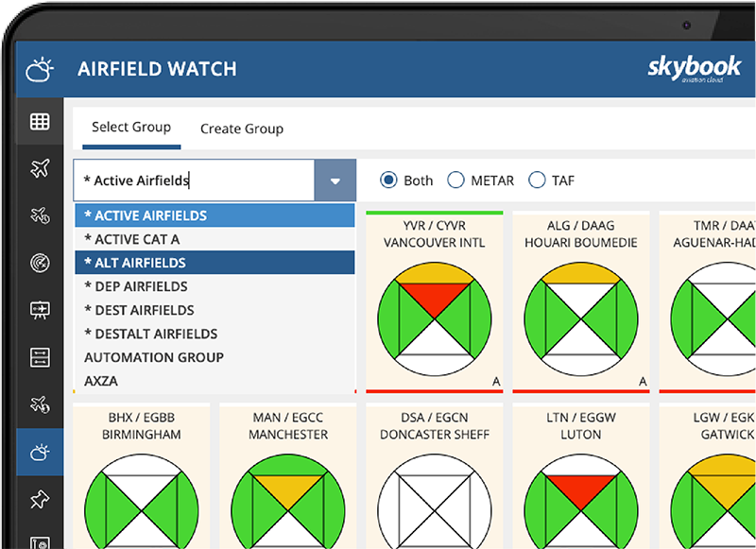The image size is (756, 549).
Task: Choose * ALT AIRFIELDS option
Action: click(215, 263)
